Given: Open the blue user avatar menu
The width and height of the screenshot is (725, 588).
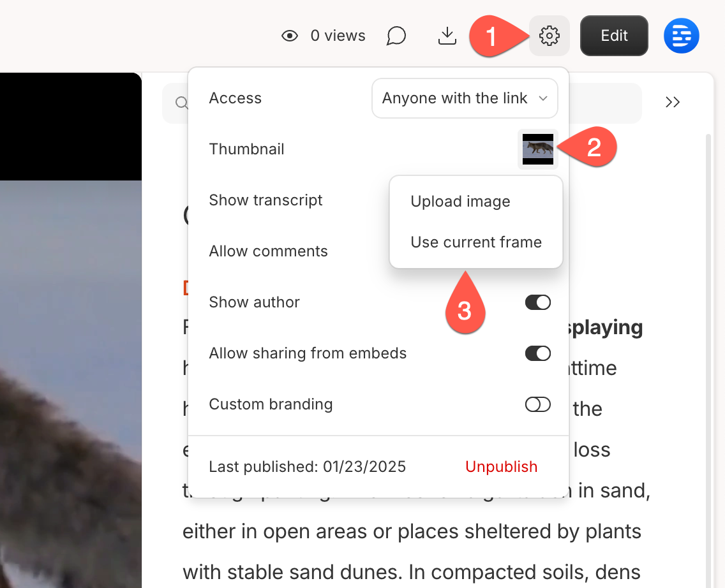Looking at the screenshot, I should pyautogui.click(x=681, y=36).
